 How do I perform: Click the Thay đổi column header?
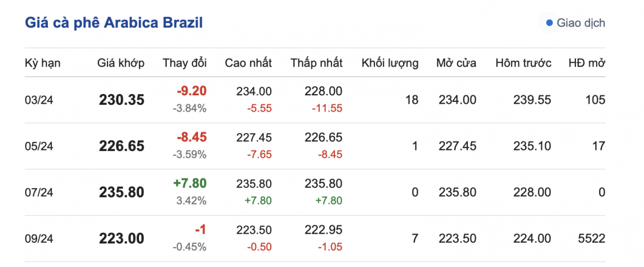(x=185, y=63)
